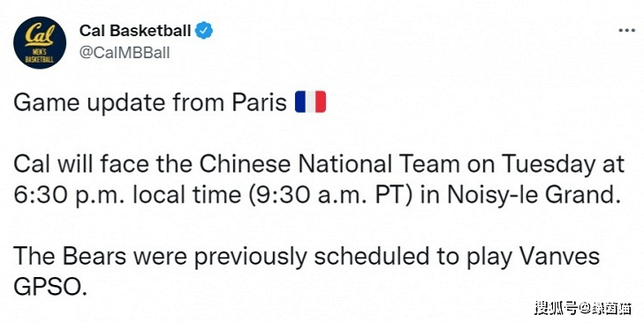The image size is (644, 323).
Task: Open the Cal Men's Basketball profile avatar
Action: [x=40, y=42]
